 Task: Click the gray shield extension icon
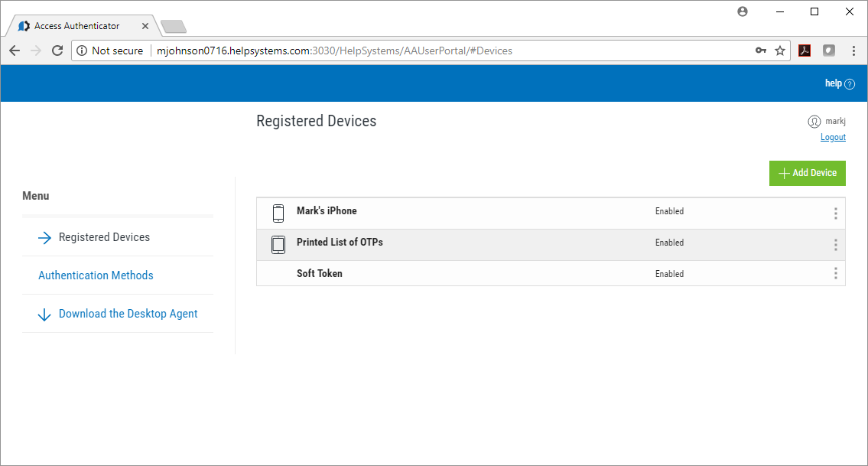tap(829, 51)
